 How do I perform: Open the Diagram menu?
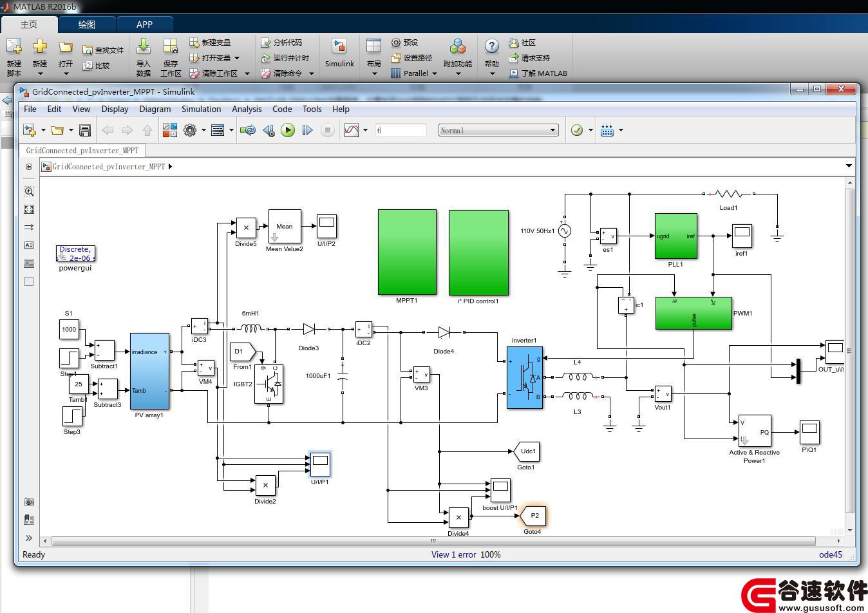point(155,109)
